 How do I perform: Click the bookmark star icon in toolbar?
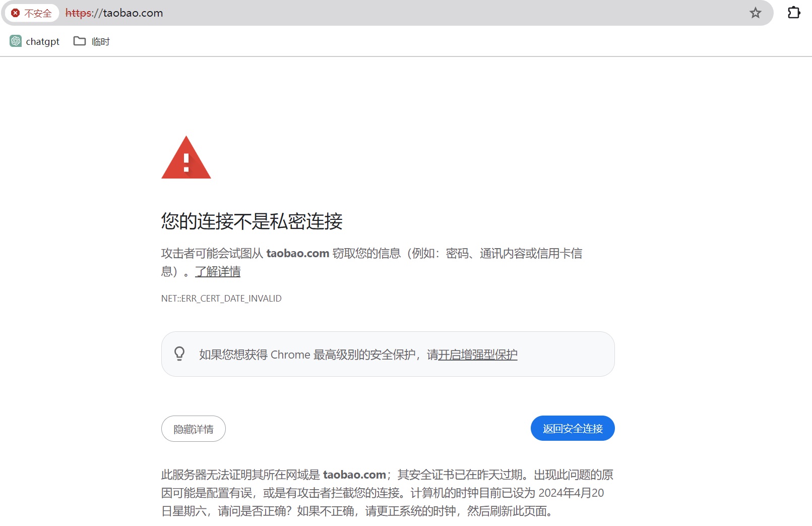click(x=756, y=13)
